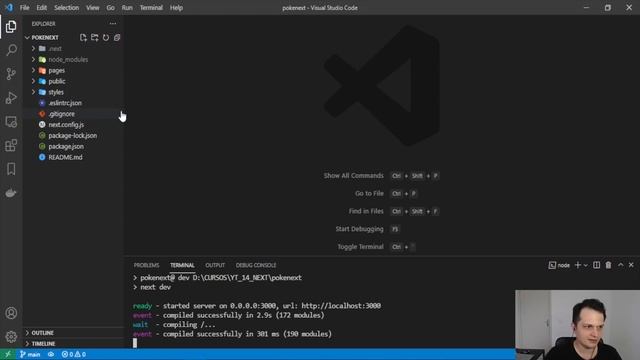Switch to the TERMINAL tab

(x=182, y=265)
